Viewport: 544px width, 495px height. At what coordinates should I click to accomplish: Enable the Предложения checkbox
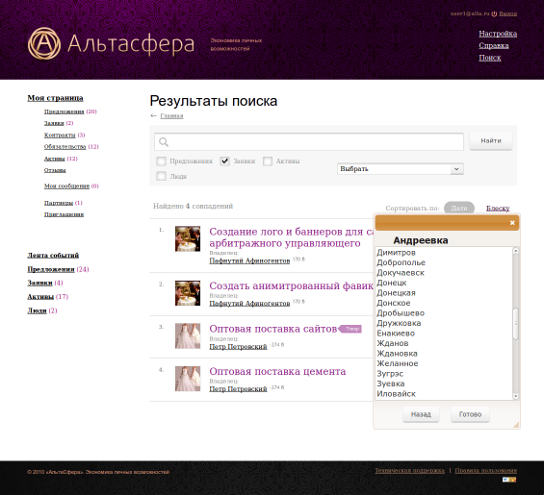(x=161, y=161)
